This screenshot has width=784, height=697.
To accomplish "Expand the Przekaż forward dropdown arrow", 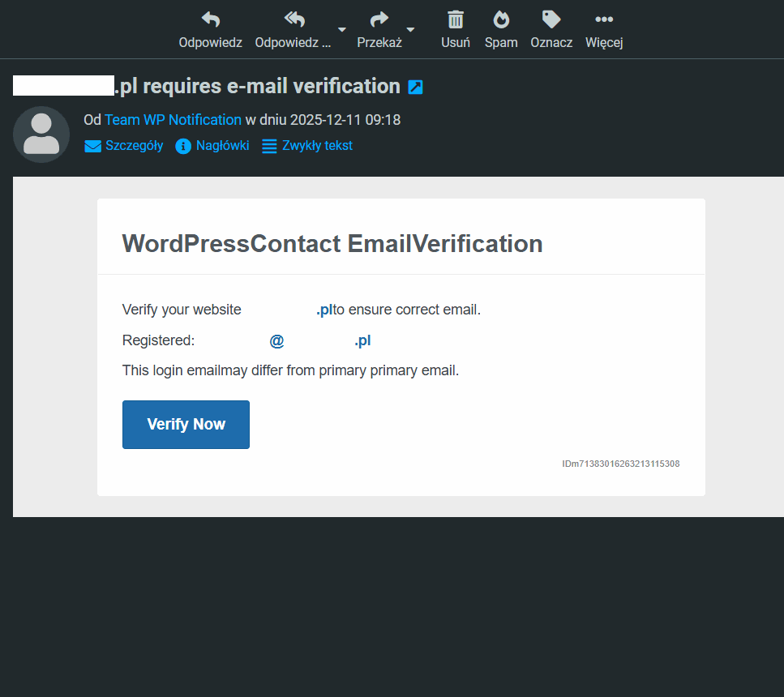I will (410, 29).
